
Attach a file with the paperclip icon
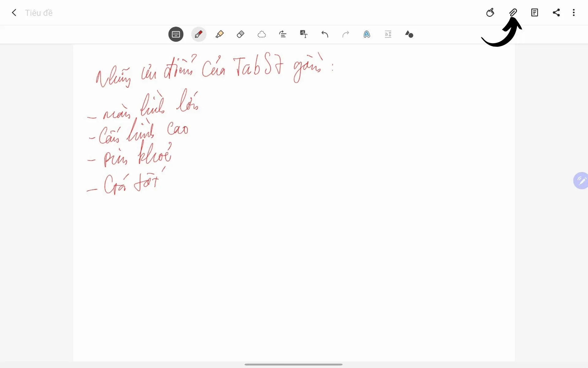pos(513,12)
